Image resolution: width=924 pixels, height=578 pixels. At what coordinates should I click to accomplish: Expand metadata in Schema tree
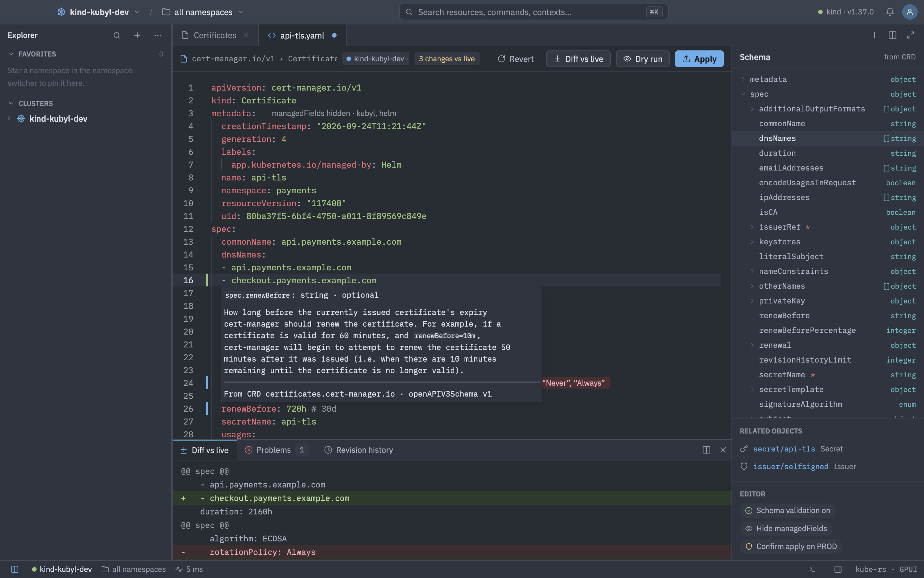click(743, 79)
